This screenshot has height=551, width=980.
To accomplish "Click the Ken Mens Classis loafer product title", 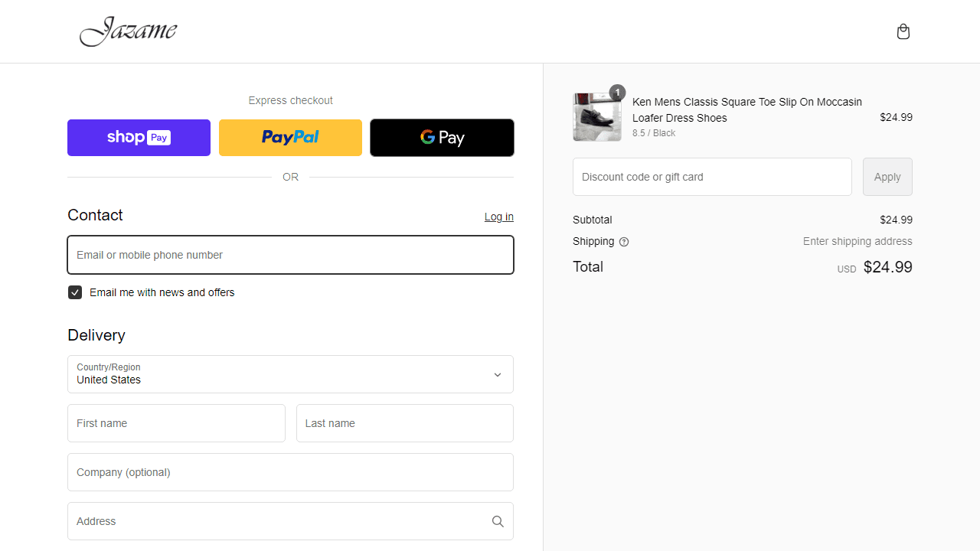I will 747,109.
